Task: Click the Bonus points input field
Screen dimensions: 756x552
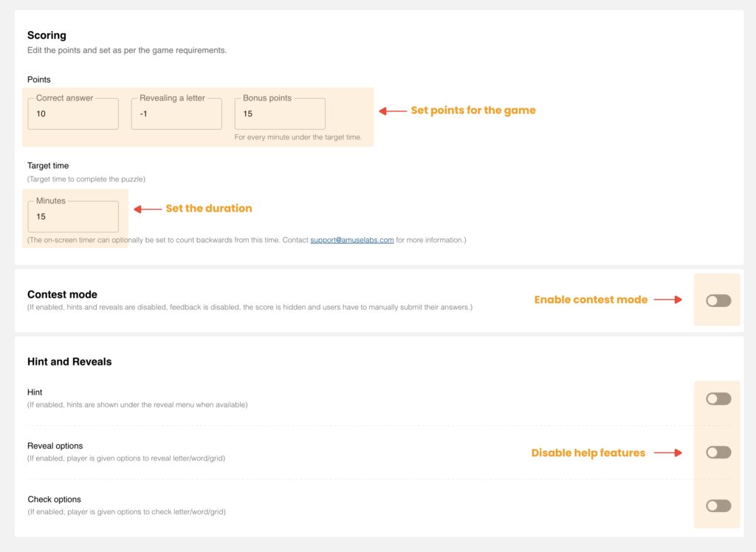Action: tap(280, 114)
